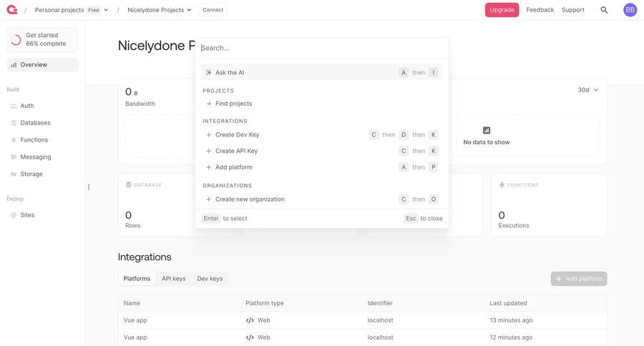644x346 pixels.
Task: Click the Enter key hint to select
Action: [x=211, y=218]
